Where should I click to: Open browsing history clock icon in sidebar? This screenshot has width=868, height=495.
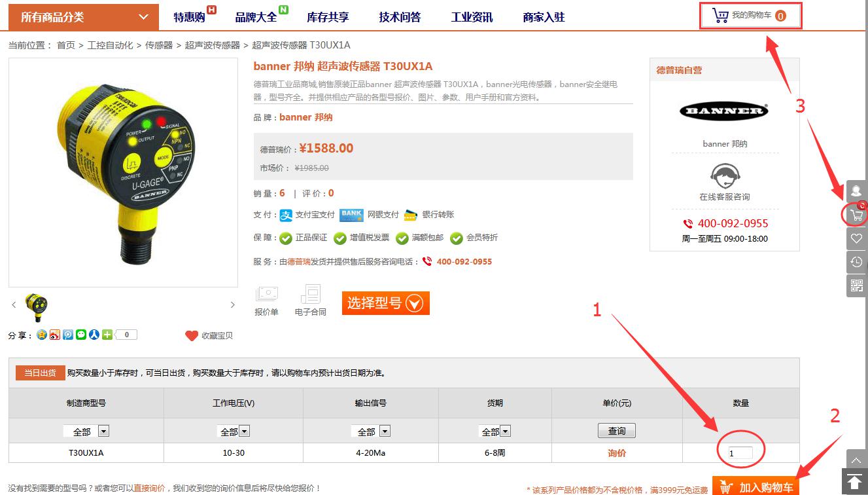tap(856, 262)
